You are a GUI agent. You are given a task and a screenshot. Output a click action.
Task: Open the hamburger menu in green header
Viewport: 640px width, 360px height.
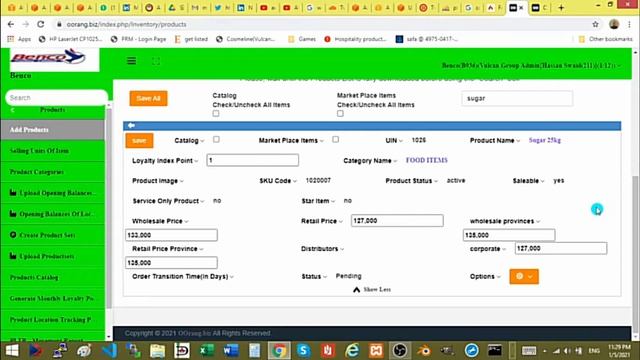coord(131,61)
